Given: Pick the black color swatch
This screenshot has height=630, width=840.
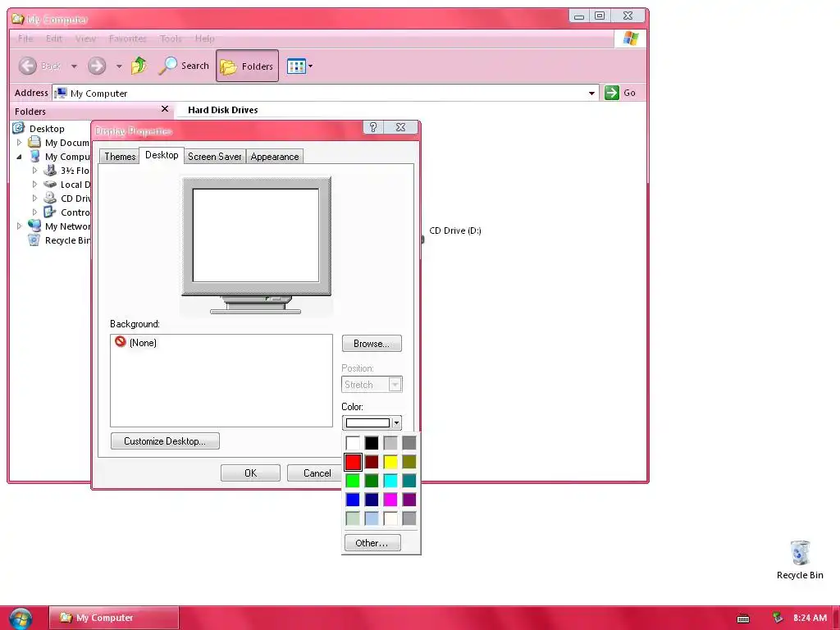Looking at the screenshot, I should coord(372,443).
